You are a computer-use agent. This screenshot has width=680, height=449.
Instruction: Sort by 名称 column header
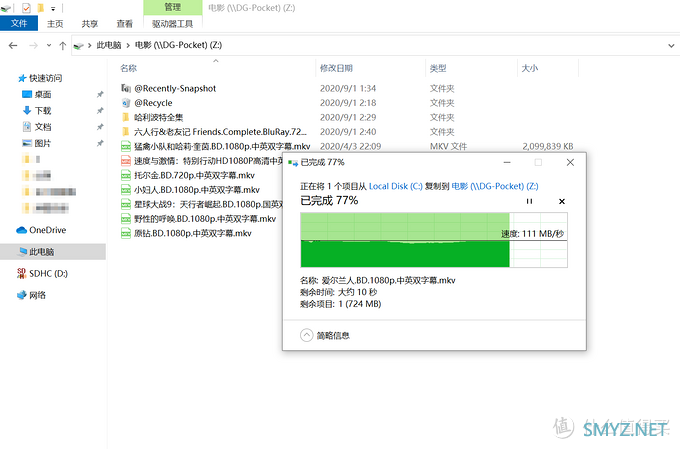[x=128, y=68]
